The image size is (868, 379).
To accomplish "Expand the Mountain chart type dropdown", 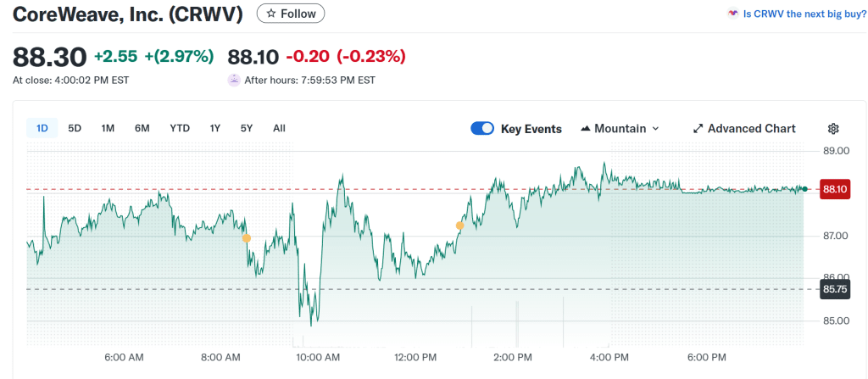I will click(655, 129).
